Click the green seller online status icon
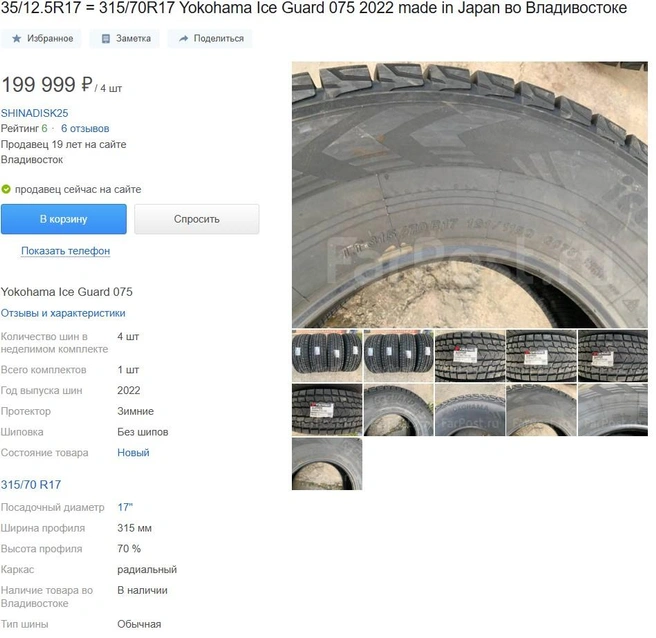The height and width of the screenshot is (638, 656). (x=6, y=190)
